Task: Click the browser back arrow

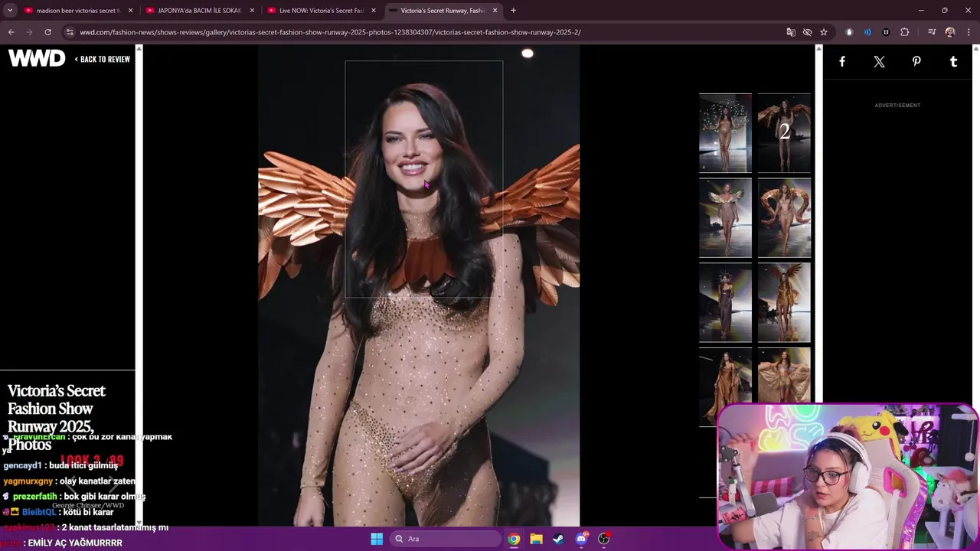Action: [x=11, y=32]
